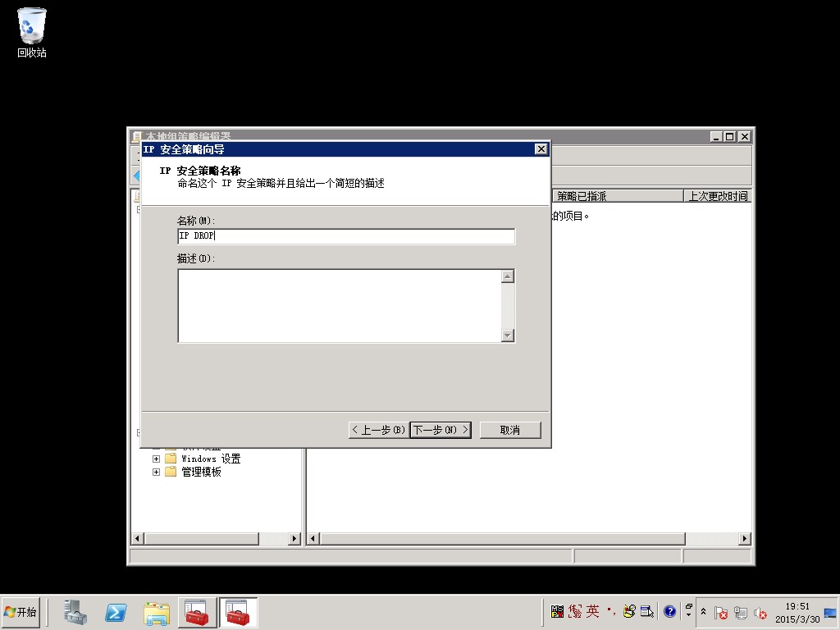The width and height of the screenshot is (840, 630).
Task: Click into the 描述 description text area
Action: pos(339,305)
